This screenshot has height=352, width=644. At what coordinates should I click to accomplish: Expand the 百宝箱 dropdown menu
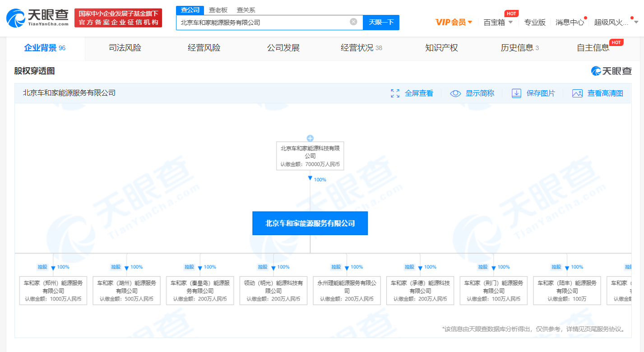point(498,22)
